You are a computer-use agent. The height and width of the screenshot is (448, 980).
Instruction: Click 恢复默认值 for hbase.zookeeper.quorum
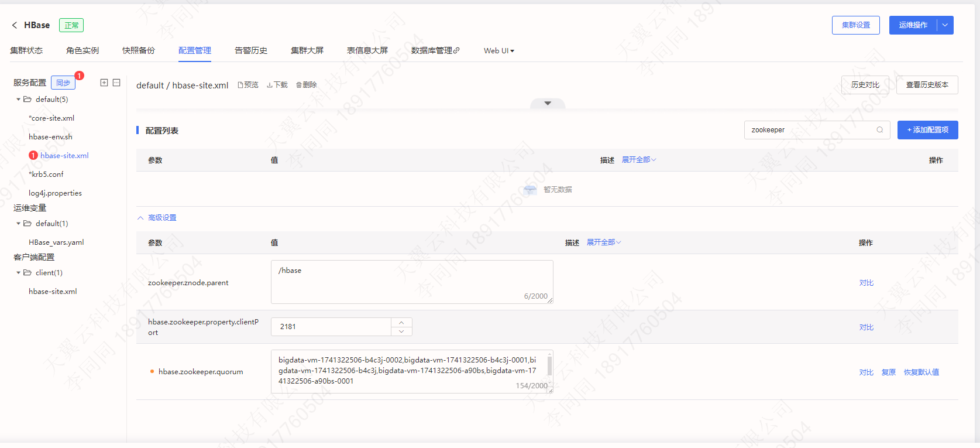tap(921, 372)
